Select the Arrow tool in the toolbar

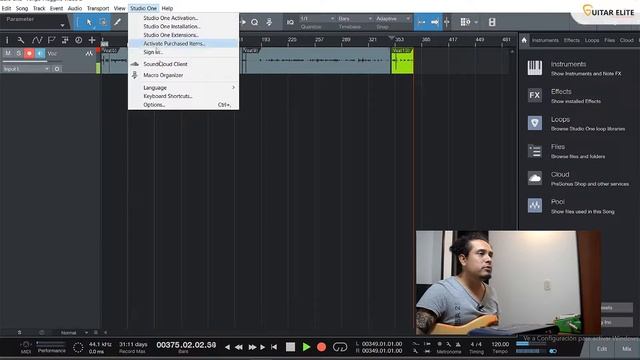[89, 22]
